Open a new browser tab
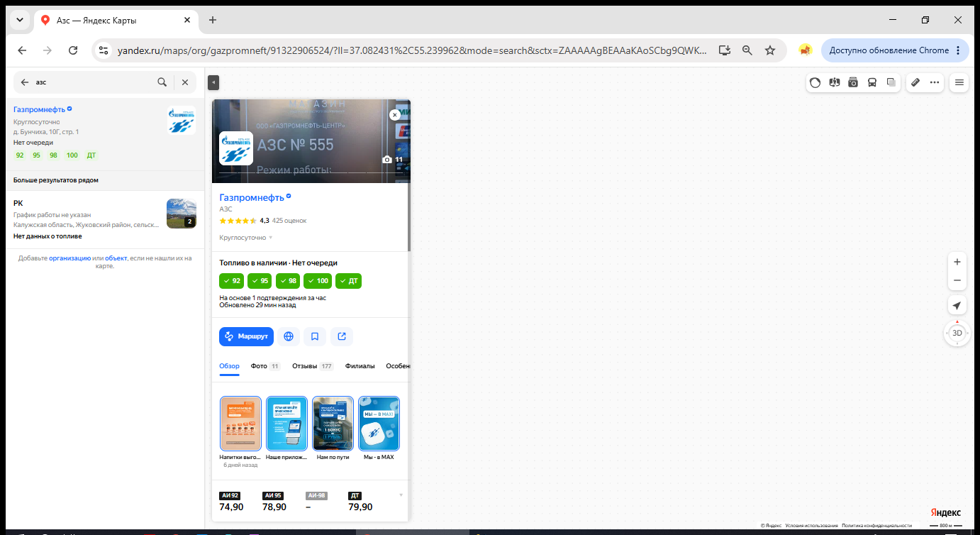980x535 pixels. coord(213,20)
